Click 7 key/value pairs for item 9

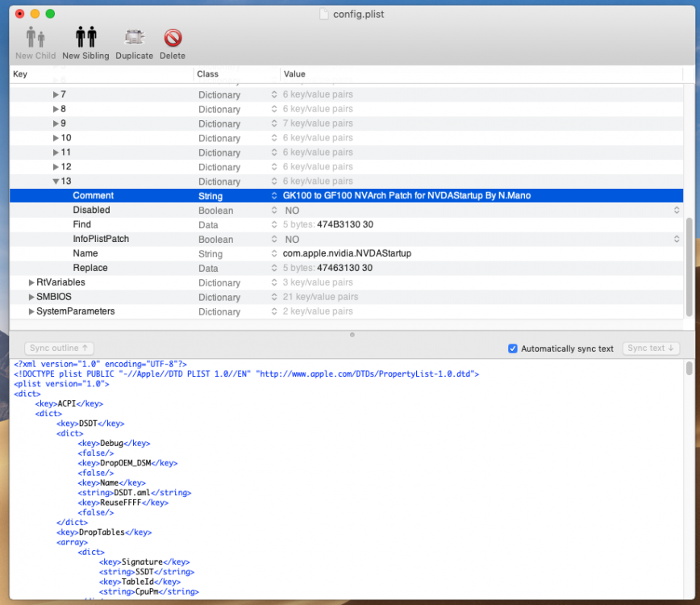point(318,123)
